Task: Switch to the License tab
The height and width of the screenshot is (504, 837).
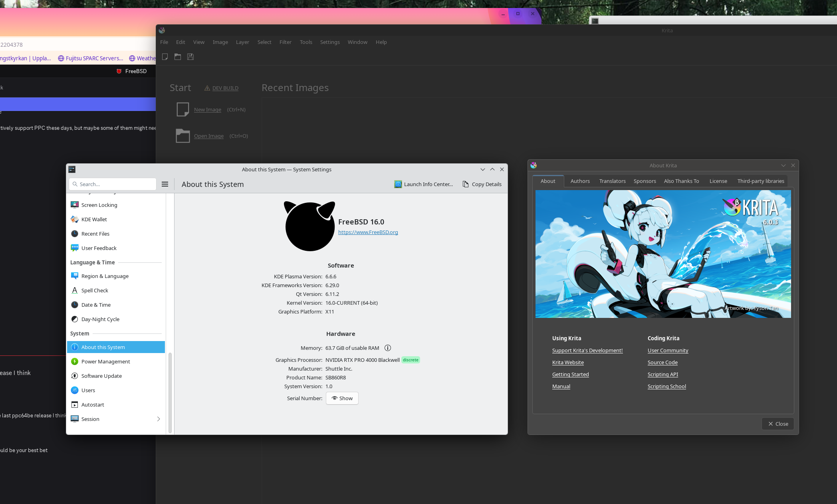Action: [x=718, y=181]
